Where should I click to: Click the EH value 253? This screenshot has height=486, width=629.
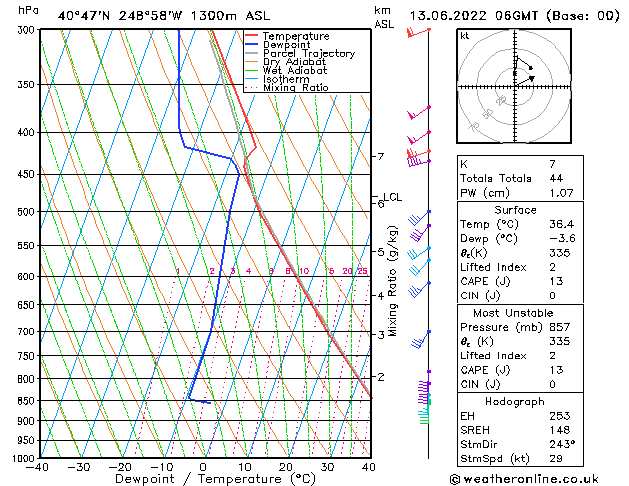pos(560,416)
